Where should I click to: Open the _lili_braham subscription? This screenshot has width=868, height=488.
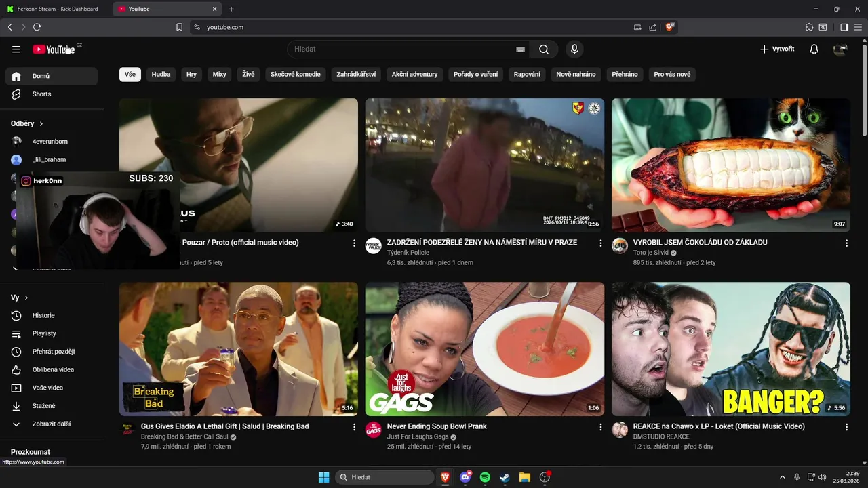point(52,160)
